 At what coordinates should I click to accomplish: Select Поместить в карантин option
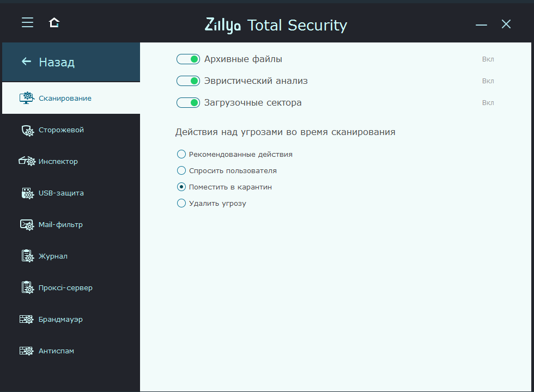181,187
